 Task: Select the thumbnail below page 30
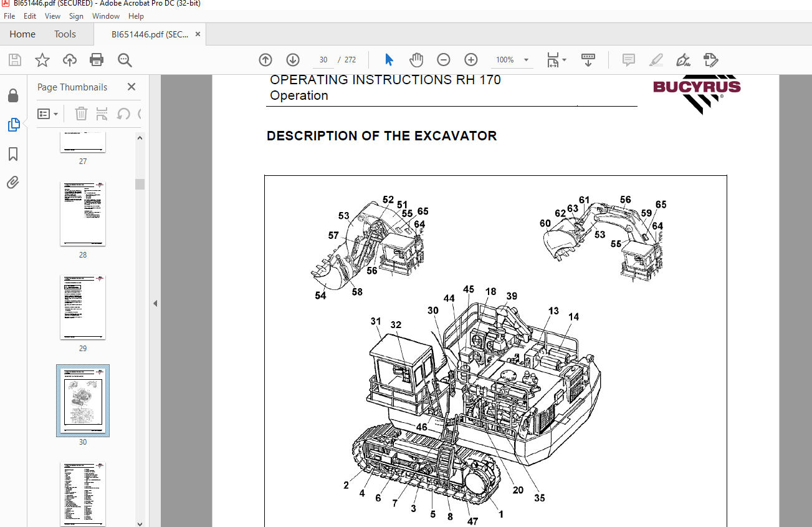click(x=83, y=494)
